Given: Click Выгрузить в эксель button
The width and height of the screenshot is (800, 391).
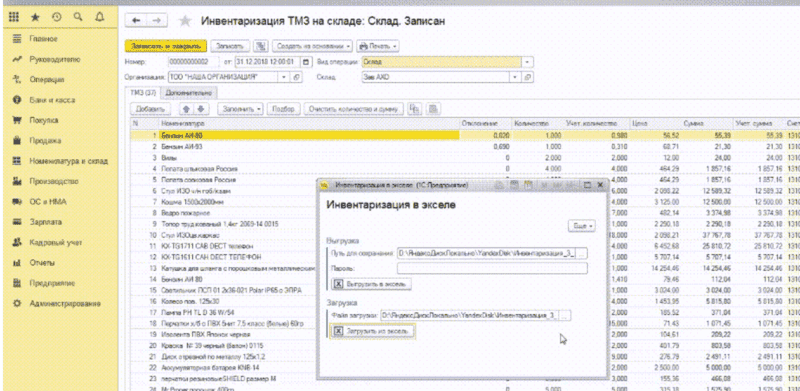Looking at the screenshot, I should point(371,283).
